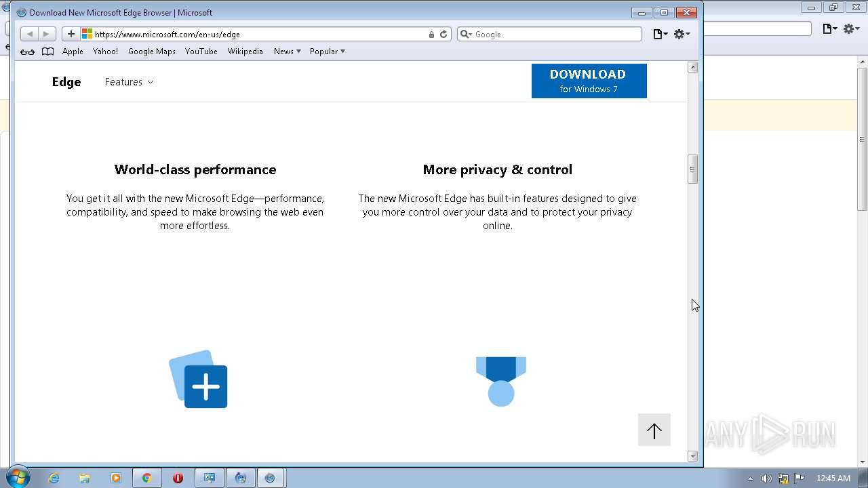Open the gear menu in the background window
This screenshot has height=488, width=868.
[851, 28]
